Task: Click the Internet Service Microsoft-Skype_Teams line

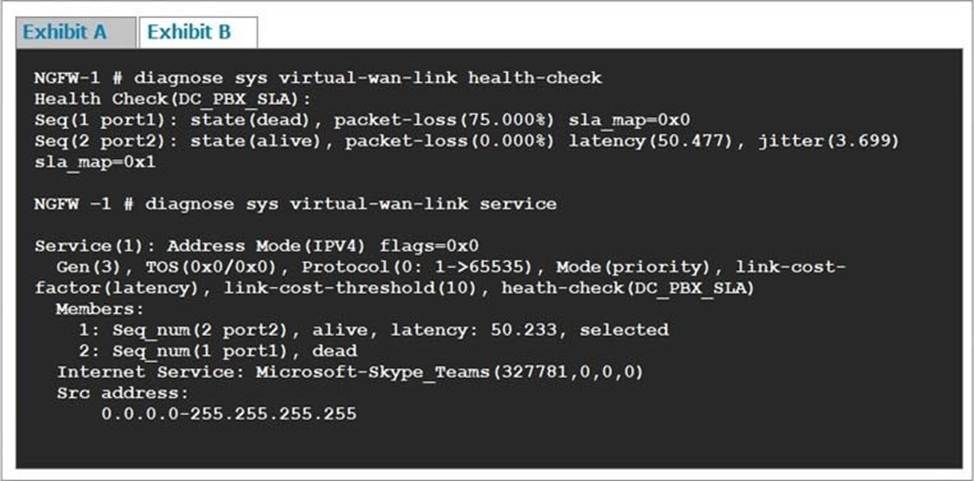Action: (350, 371)
